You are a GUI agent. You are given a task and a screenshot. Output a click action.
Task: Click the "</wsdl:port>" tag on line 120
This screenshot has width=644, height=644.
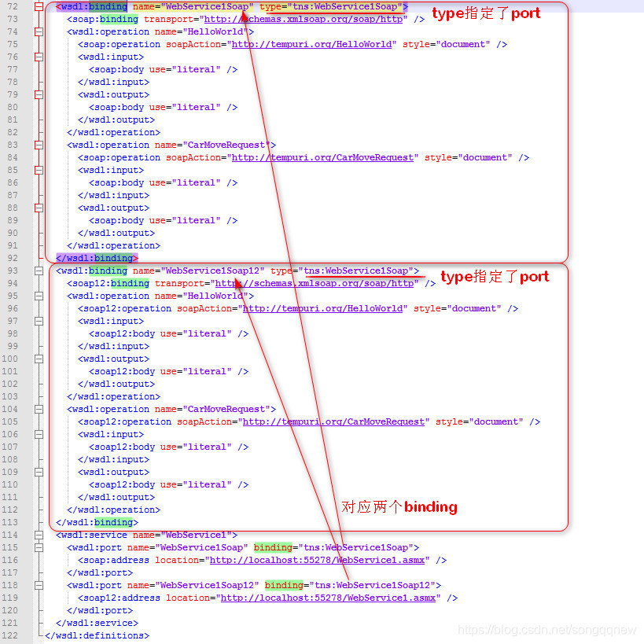tap(100, 610)
